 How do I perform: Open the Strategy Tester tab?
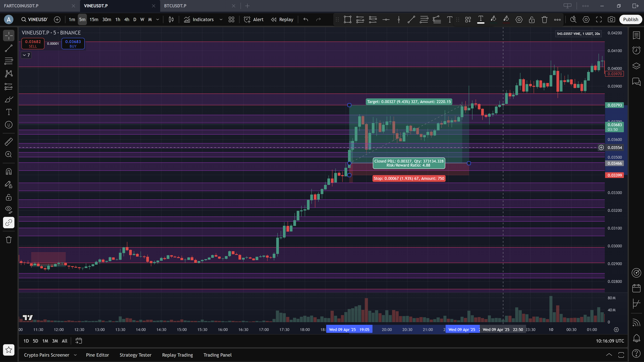135,355
